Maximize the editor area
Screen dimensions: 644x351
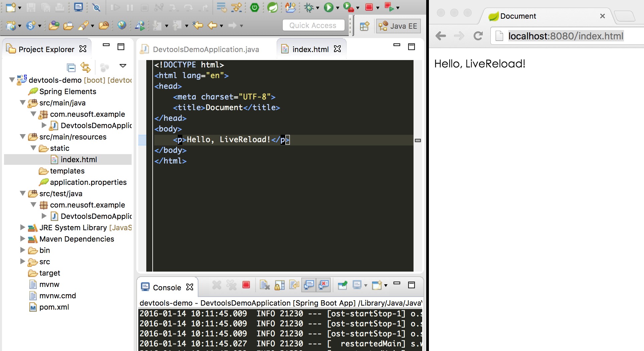click(x=412, y=47)
